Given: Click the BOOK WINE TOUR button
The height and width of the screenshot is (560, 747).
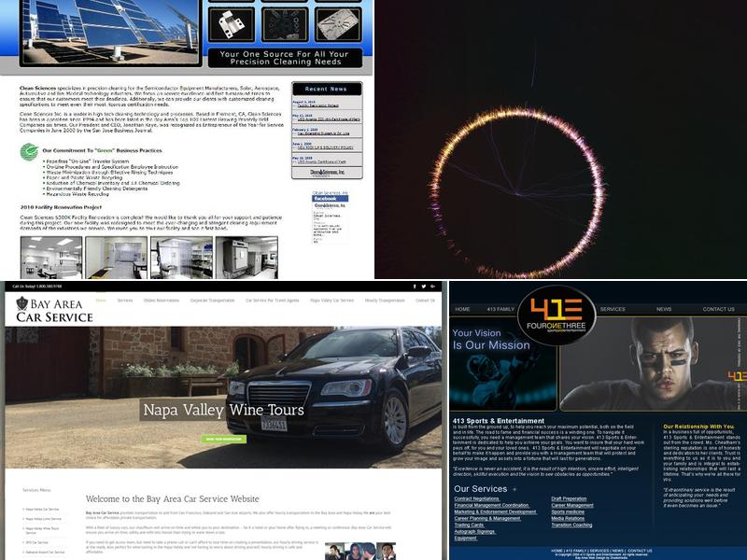Looking at the screenshot, I should (x=224, y=439).
